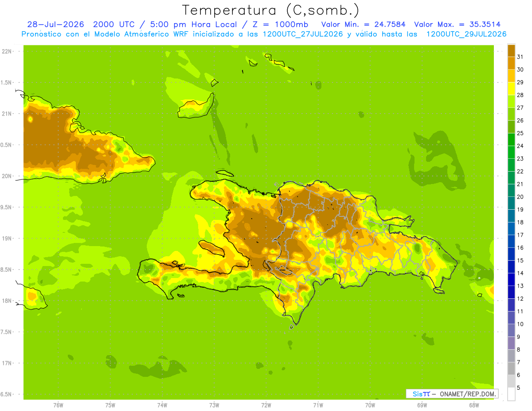
Task: Pick the dark blue swatch between 13 and 14
Action: (x=511, y=279)
